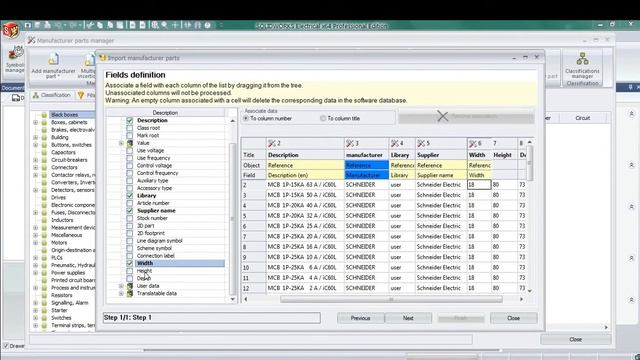
Task: Check the Height field checkbox
Action: pos(130,271)
